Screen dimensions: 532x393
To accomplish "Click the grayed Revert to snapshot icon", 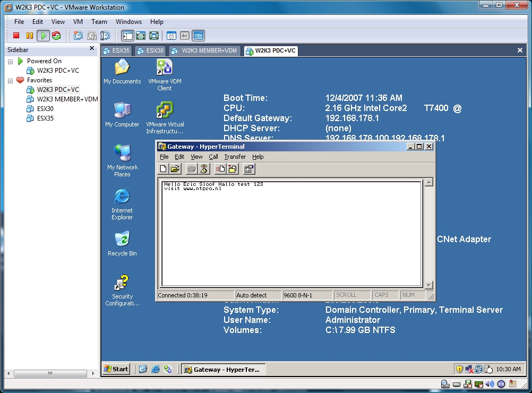I will 92,35.
